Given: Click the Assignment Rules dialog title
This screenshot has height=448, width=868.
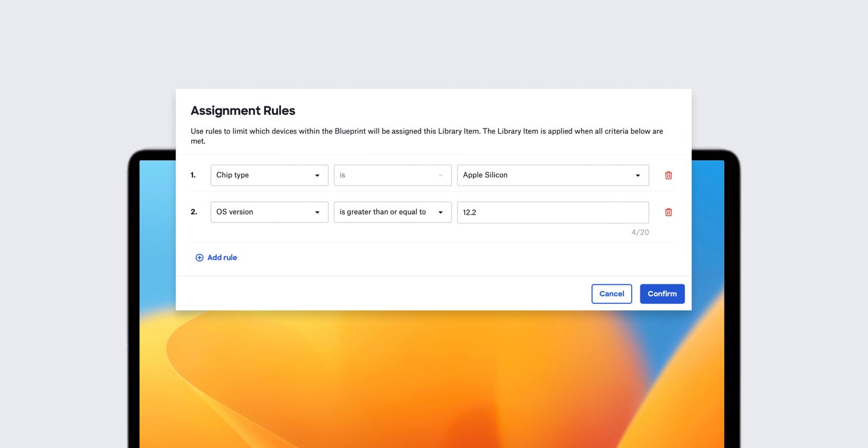Looking at the screenshot, I should 243,110.
